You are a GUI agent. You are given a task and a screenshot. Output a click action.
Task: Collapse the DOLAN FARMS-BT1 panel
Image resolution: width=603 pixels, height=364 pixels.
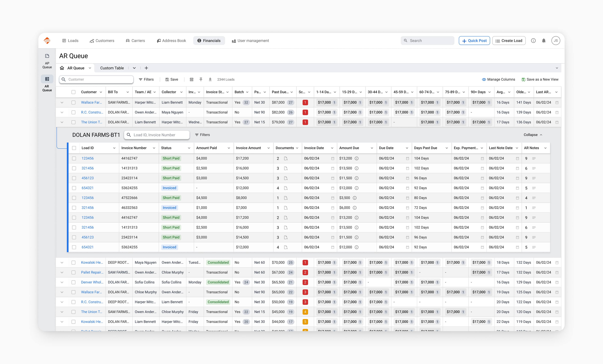533,135
